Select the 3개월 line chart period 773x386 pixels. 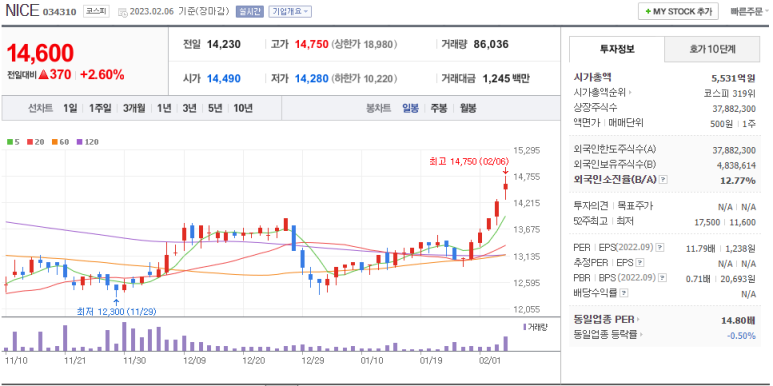[x=134, y=108]
